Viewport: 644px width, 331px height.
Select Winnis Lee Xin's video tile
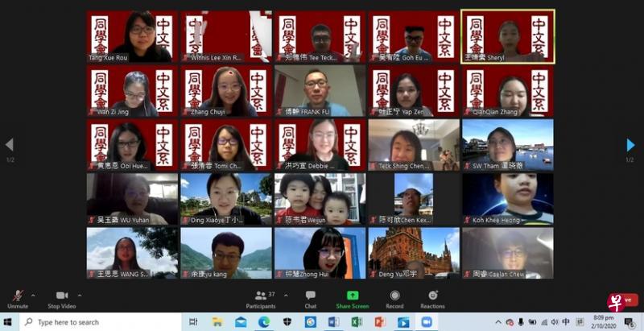(x=226, y=36)
